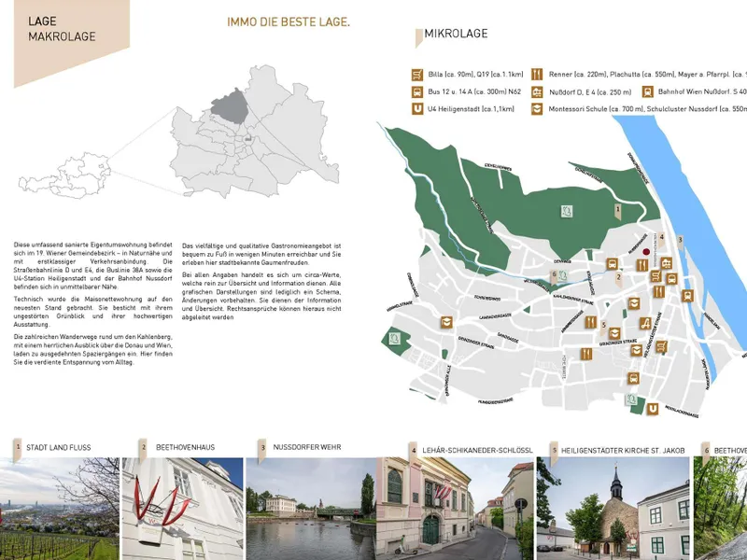
Task: Open the Beethovenhaus photo with flags
Action: [x=183, y=509]
